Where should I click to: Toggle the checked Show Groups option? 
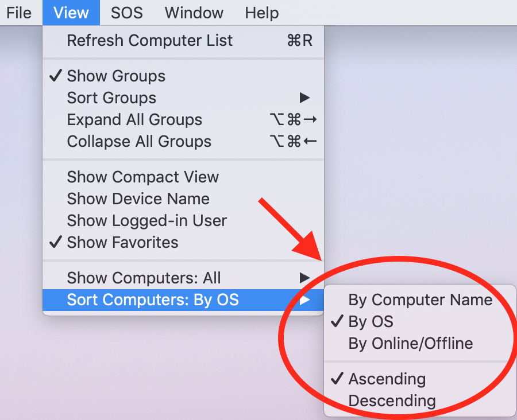pyautogui.click(x=183, y=76)
